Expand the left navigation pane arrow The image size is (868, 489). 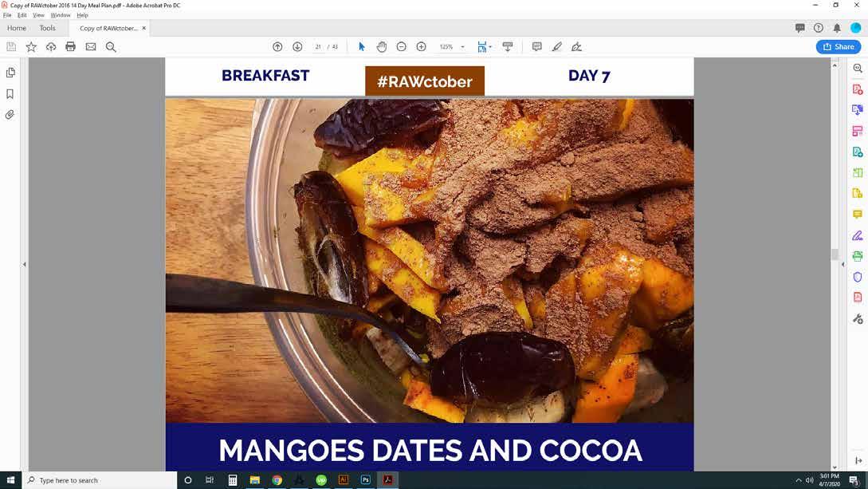pyautogui.click(x=25, y=265)
